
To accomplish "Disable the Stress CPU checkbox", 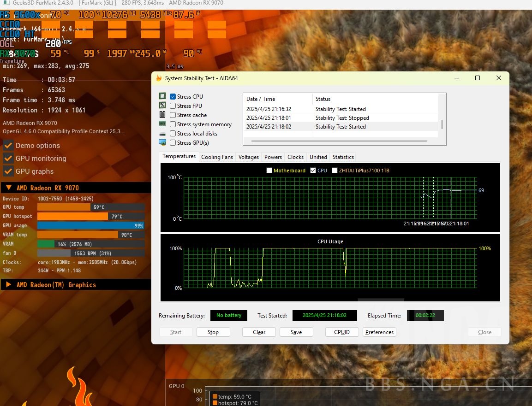I will (172, 96).
